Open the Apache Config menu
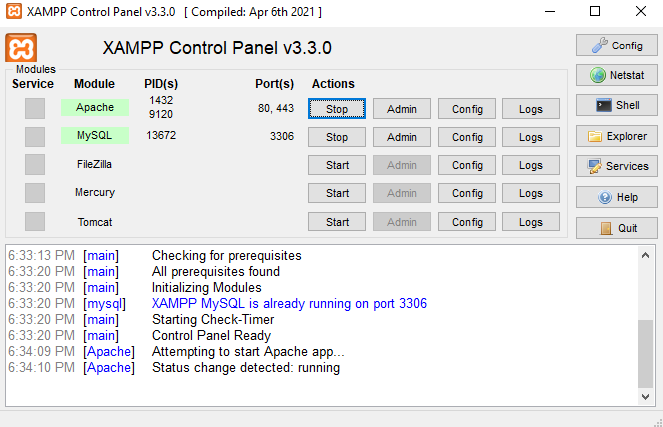This screenshot has height=427, width=663. (467, 109)
